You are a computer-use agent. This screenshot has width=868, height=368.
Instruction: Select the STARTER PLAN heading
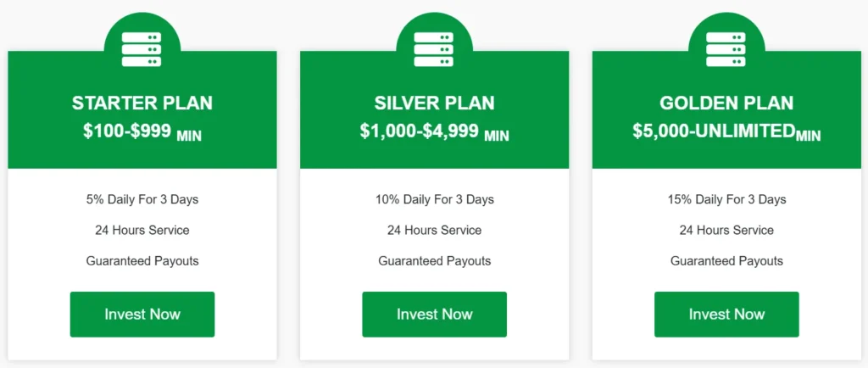tap(142, 103)
